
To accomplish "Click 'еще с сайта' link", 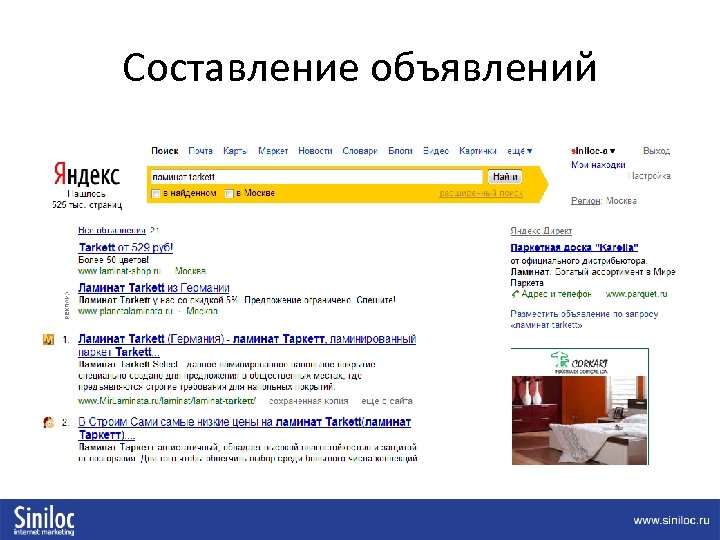I will point(387,401).
